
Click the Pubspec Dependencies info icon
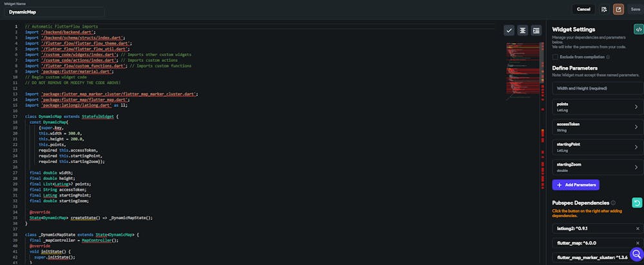click(613, 202)
